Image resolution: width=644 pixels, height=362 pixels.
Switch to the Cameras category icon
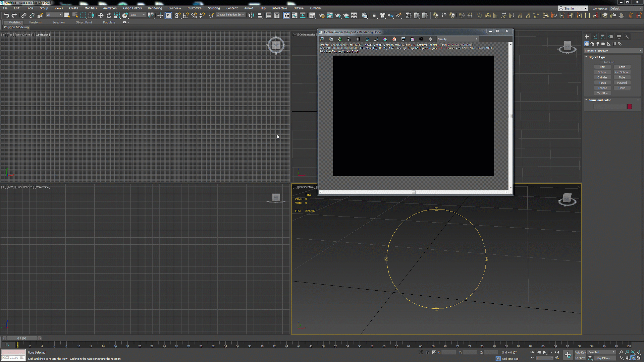(x=603, y=44)
